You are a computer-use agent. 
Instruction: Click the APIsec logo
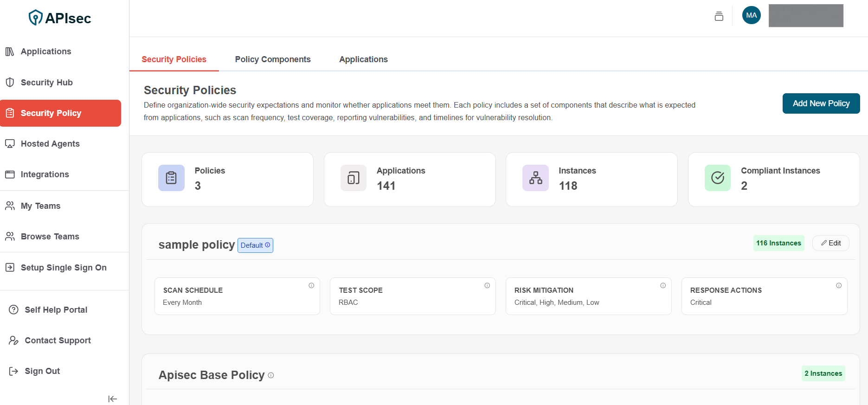60,18
